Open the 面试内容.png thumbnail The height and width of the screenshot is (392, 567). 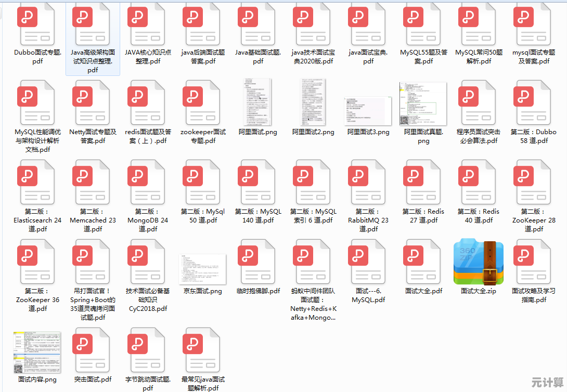pyautogui.click(x=37, y=352)
